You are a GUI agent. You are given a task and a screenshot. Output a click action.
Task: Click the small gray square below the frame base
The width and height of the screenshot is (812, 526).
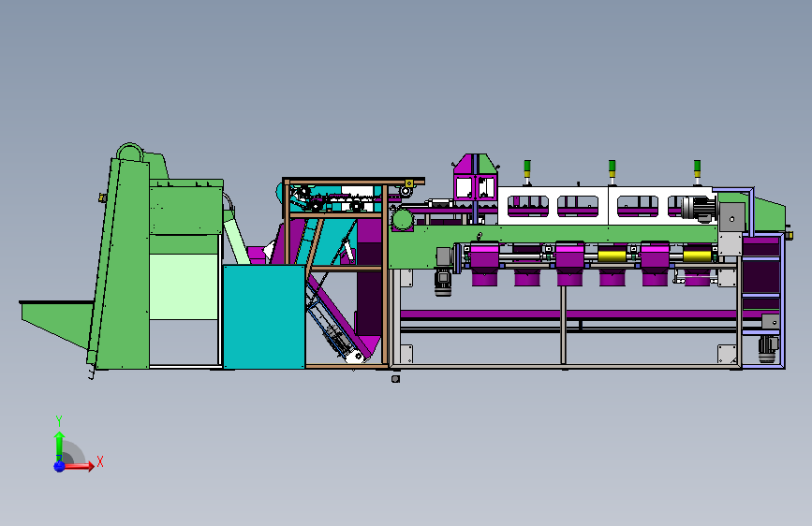pos(395,379)
